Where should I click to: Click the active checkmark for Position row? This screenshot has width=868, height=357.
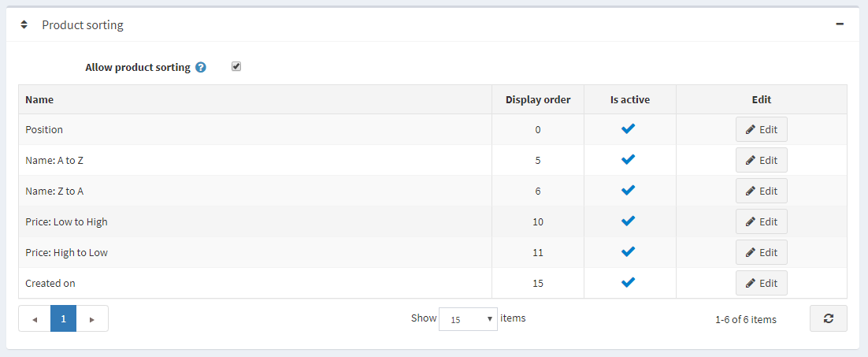coord(628,129)
